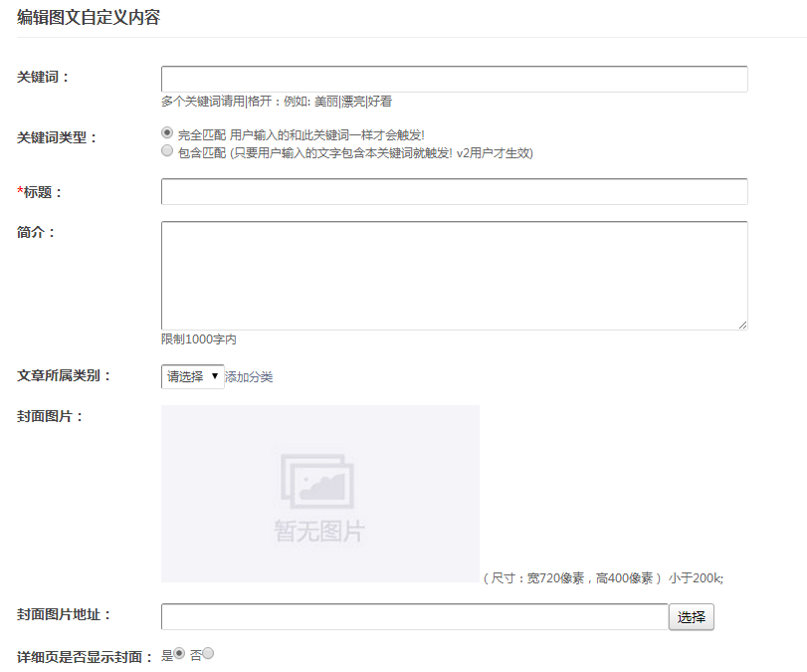The height and width of the screenshot is (672, 807).
Task: Click the 封面图片地址 label
Action: (64, 615)
